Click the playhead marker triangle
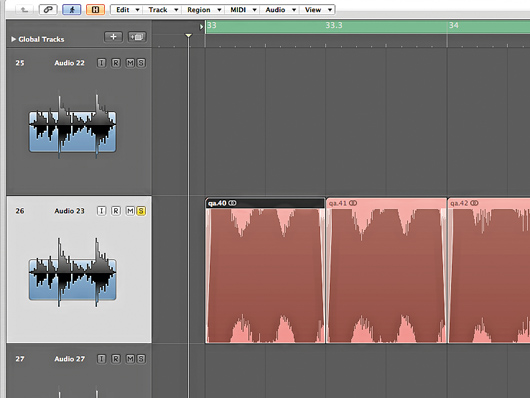The image size is (530, 398). click(x=188, y=35)
